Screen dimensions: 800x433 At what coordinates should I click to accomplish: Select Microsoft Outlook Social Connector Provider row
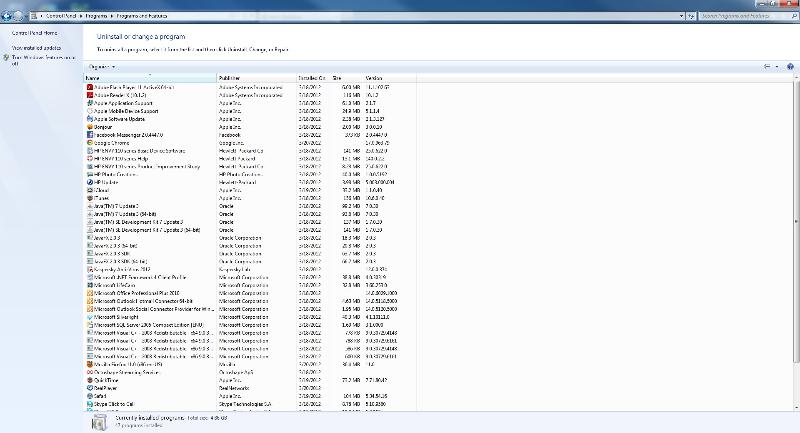pos(250,309)
